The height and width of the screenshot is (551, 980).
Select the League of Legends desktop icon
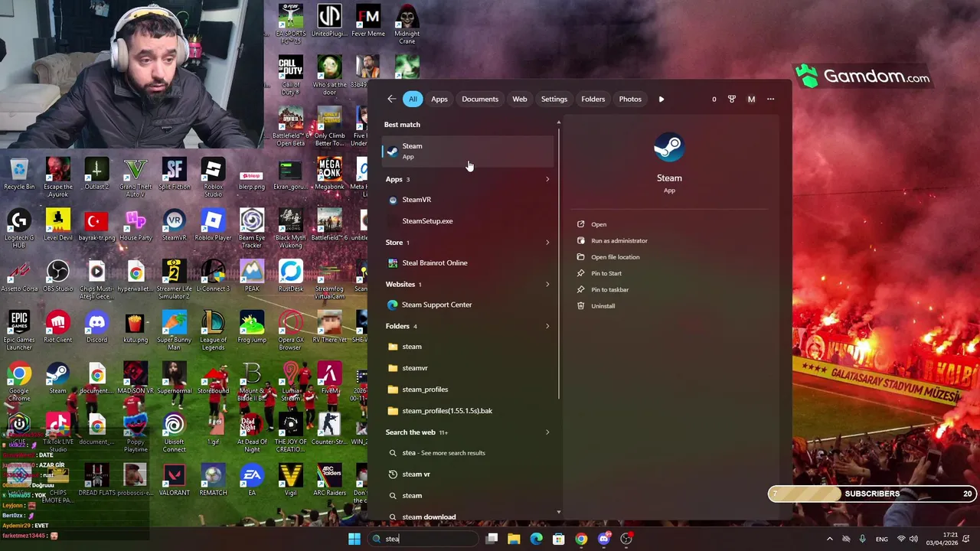coord(213,331)
